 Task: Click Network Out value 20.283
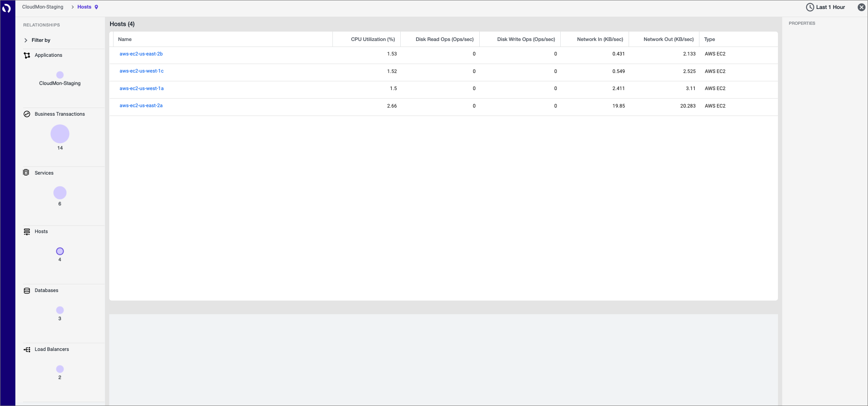coord(687,106)
